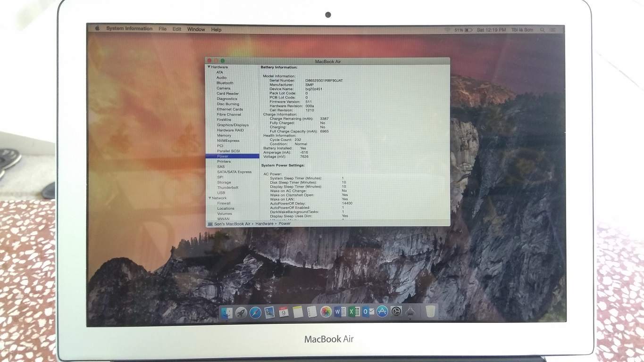Viewport: 644px width, 362px height.
Task: Click the Sat 12:19 PM clock
Action: (491, 30)
